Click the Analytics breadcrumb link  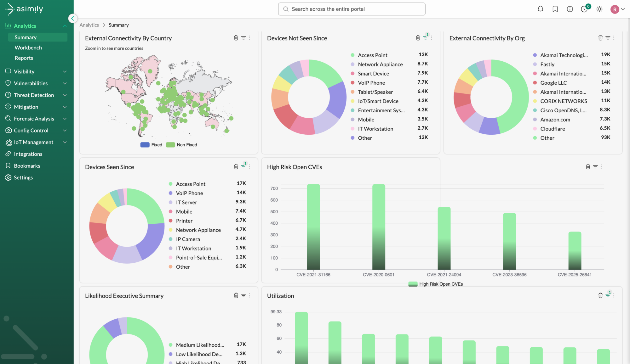click(89, 25)
